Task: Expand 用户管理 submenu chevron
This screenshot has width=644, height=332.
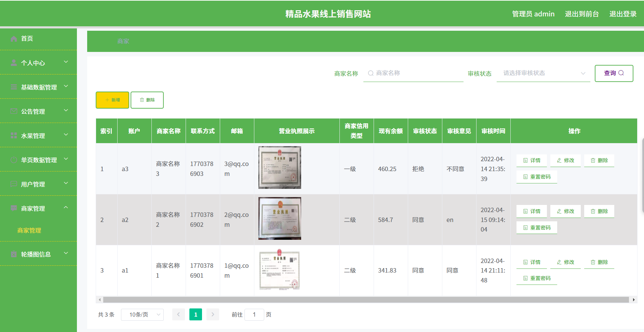Action: click(x=66, y=183)
